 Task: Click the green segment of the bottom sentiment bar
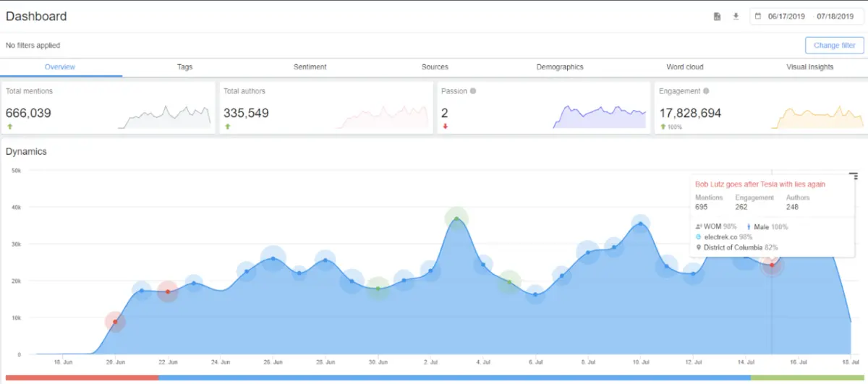coord(809,377)
